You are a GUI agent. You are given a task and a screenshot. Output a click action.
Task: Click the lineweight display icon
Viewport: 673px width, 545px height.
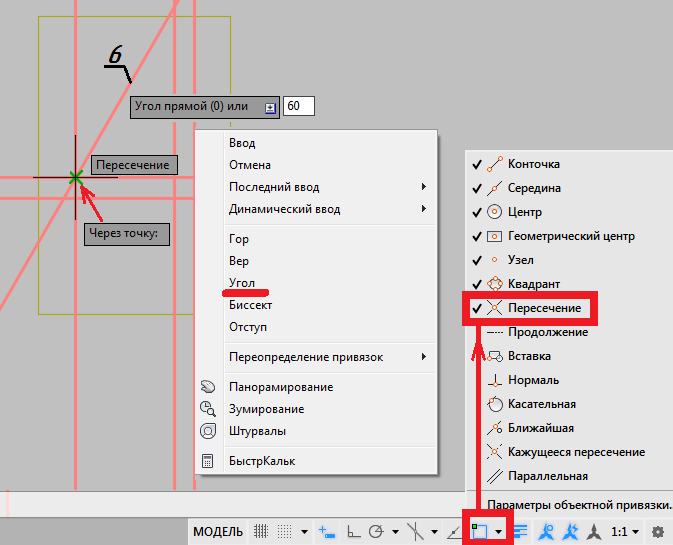click(521, 531)
